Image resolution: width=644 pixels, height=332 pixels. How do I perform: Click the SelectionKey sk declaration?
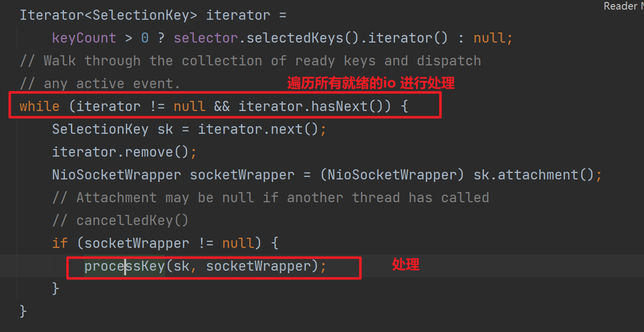[112, 129]
